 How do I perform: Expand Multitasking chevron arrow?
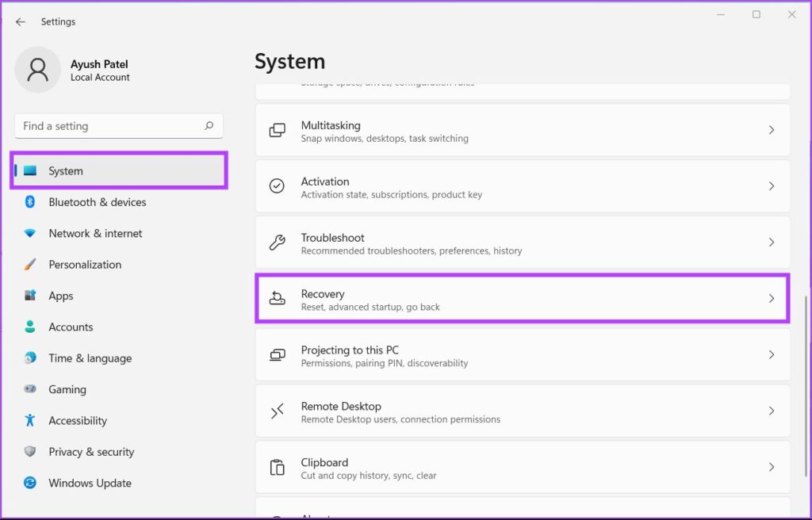[x=771, y=130]
